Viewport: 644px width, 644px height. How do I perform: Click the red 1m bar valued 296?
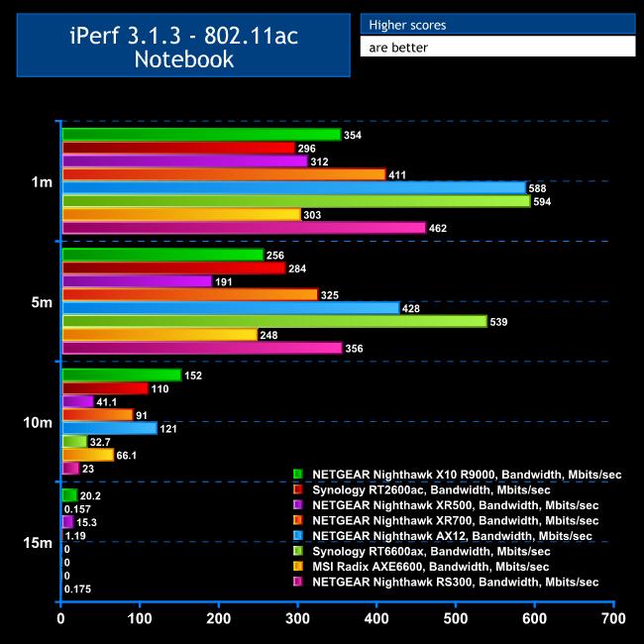click(178, 148)
